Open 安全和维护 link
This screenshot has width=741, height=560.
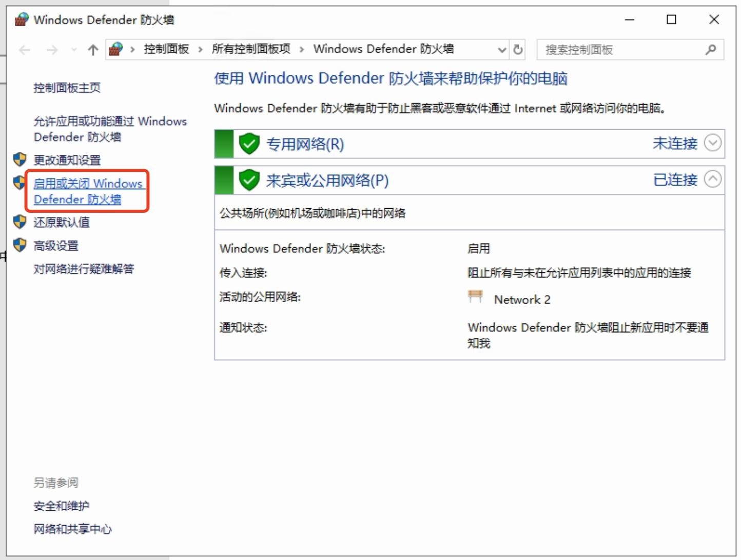[62, 506]
